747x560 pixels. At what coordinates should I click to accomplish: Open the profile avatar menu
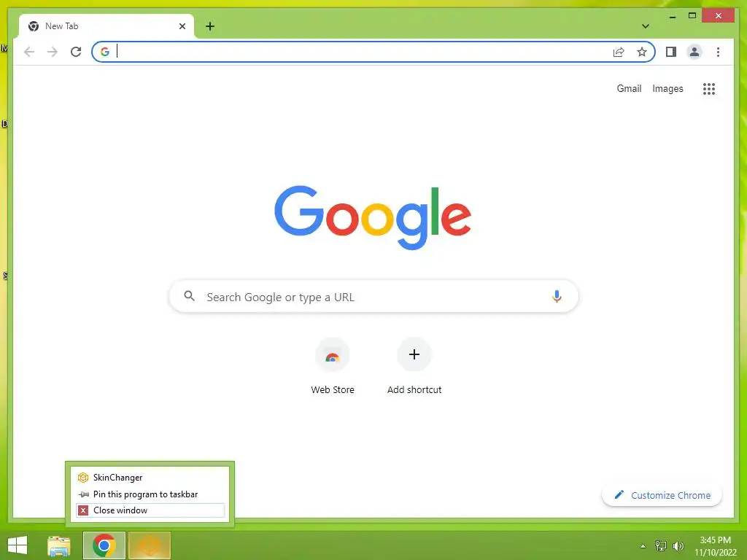click(694, 52)
